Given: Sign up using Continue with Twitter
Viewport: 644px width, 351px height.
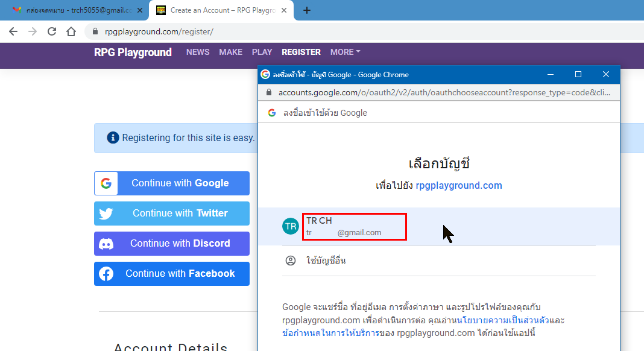Looking at the screenshot, I should (x=172, y=213).
